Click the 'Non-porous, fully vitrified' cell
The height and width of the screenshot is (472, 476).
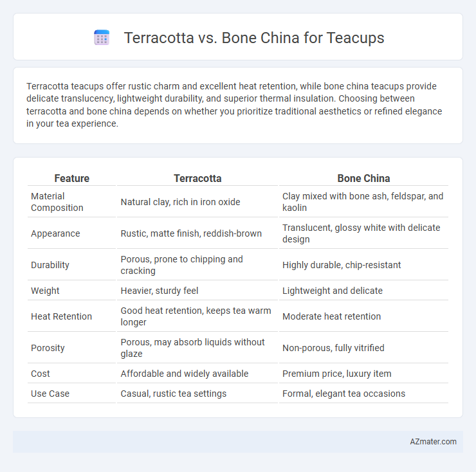coord(333,348)
